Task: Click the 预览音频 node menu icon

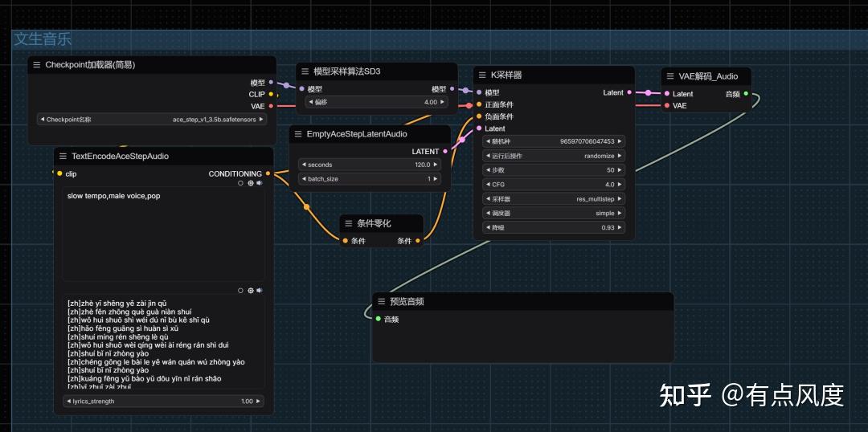Action: 381,302
